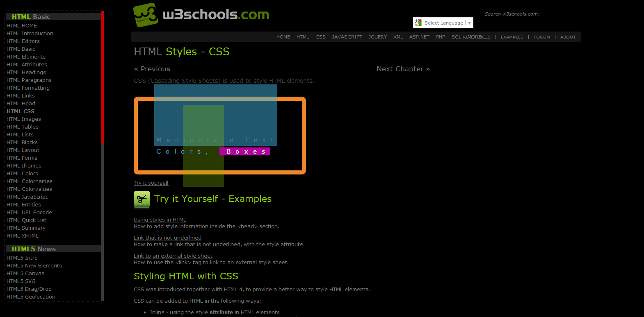Open HTML Blocks in sidebar
The image size is (644, 317).
coord(22,143)
